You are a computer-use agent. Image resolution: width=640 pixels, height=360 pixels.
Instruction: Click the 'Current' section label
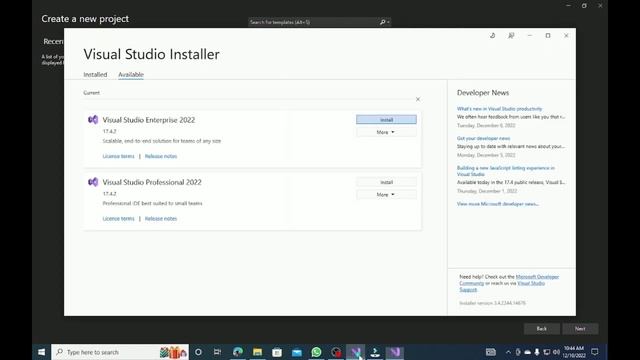pyautogui.click(x=91, y=93)
